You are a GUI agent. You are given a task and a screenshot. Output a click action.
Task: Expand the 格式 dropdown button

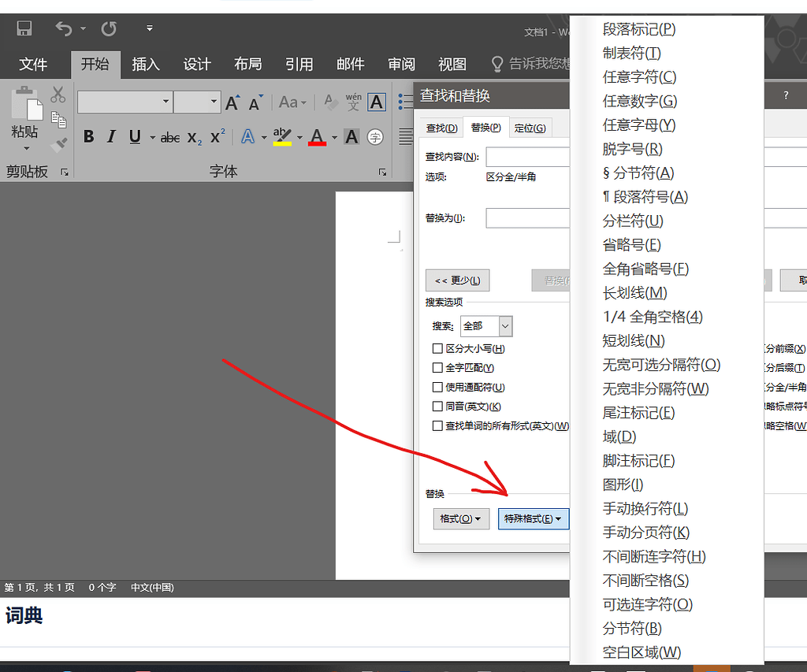click(461, 518)
